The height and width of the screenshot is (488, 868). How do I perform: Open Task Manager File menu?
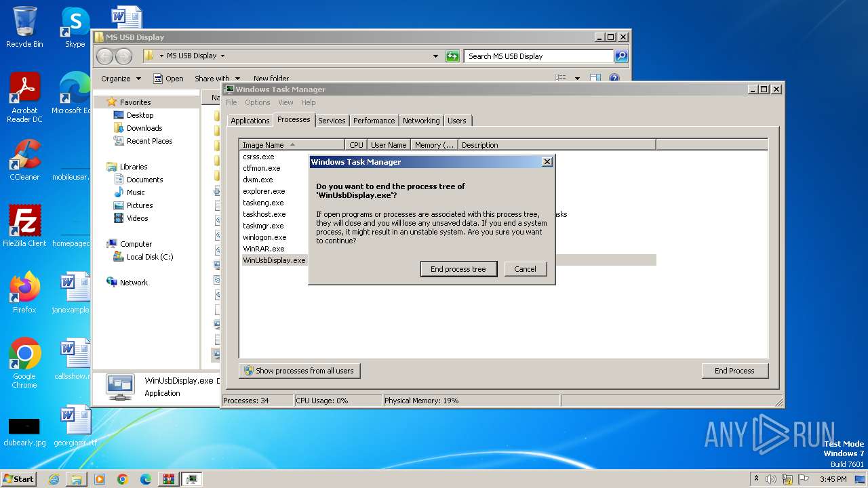(231, 102)
